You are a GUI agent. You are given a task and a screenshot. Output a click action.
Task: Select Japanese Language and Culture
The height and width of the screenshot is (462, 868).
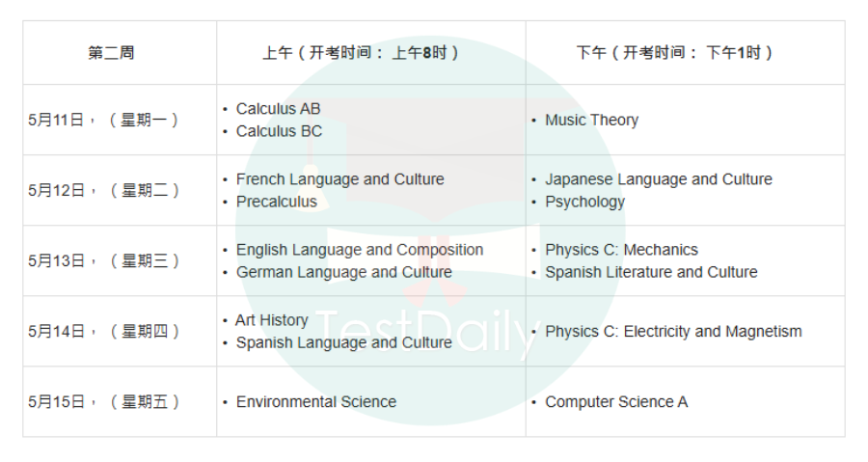tap(659, 179)
